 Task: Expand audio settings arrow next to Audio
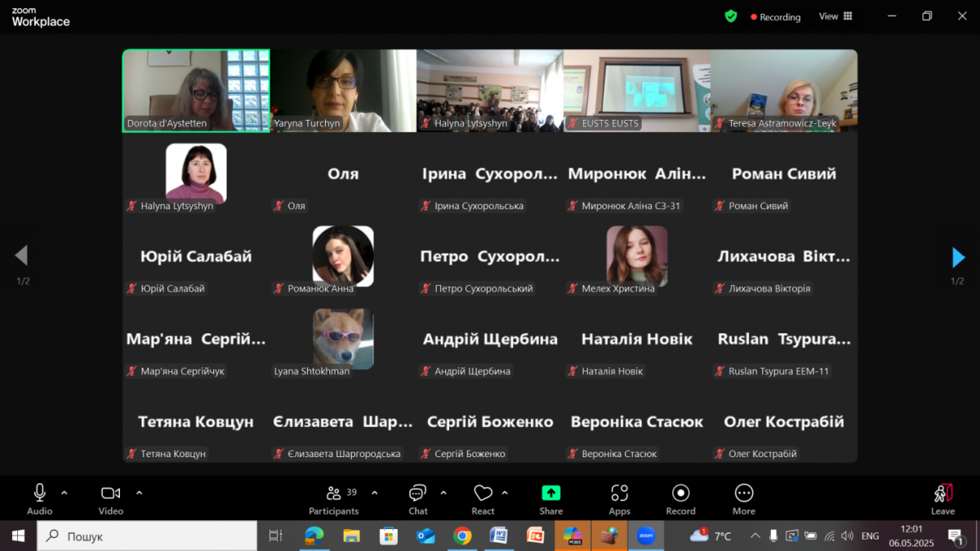pos(65,493)
